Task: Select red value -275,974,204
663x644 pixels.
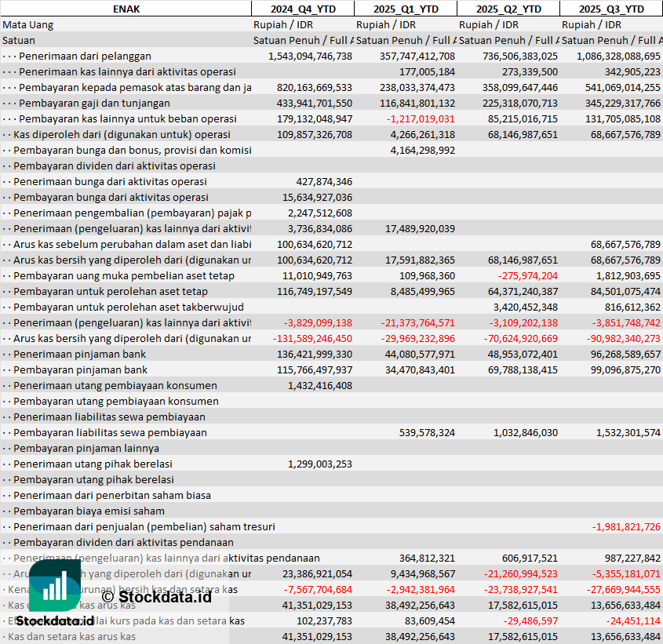Action: 528,275
